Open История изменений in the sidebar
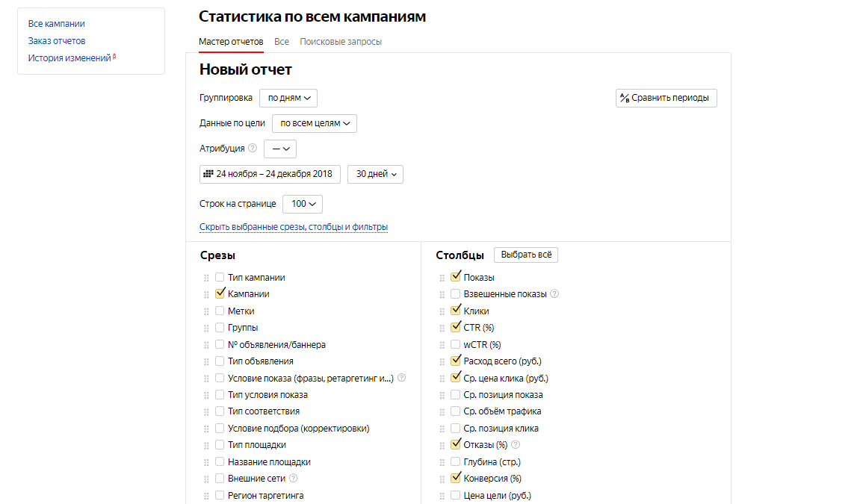The width and height of the screenshot is (866, 504). coord(69,57)
